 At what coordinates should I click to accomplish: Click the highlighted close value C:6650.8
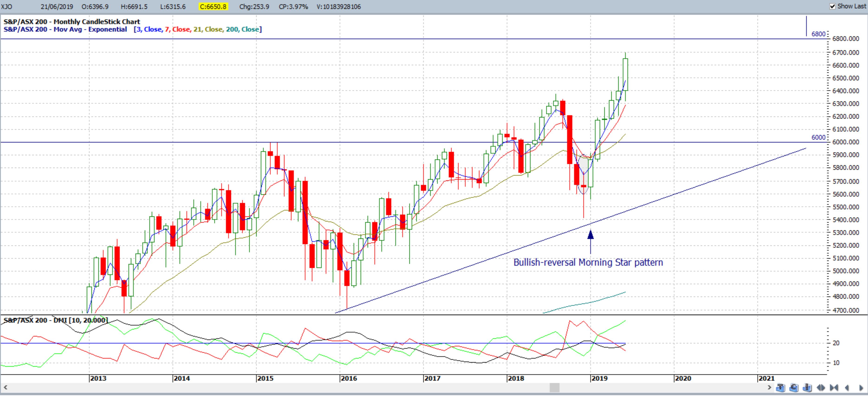tap(213, 7)
